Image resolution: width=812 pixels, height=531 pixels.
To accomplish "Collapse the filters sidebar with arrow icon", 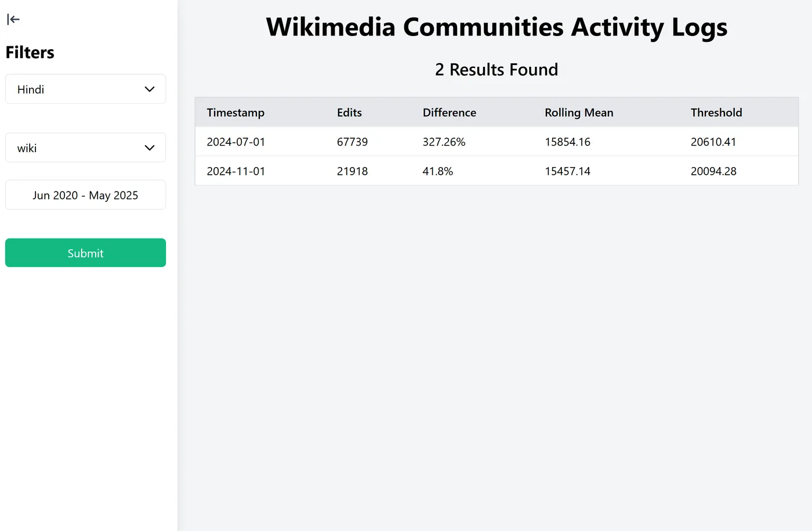I will 13,19.
